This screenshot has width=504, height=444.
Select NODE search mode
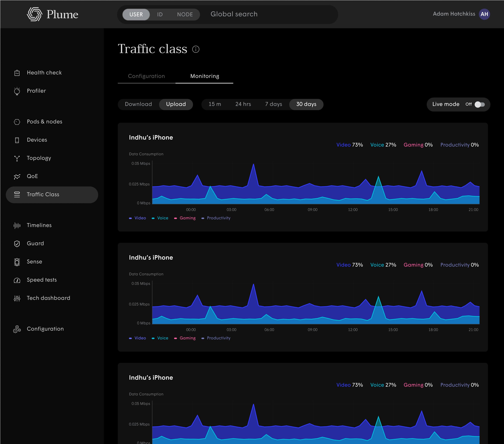tap(185, 15)
